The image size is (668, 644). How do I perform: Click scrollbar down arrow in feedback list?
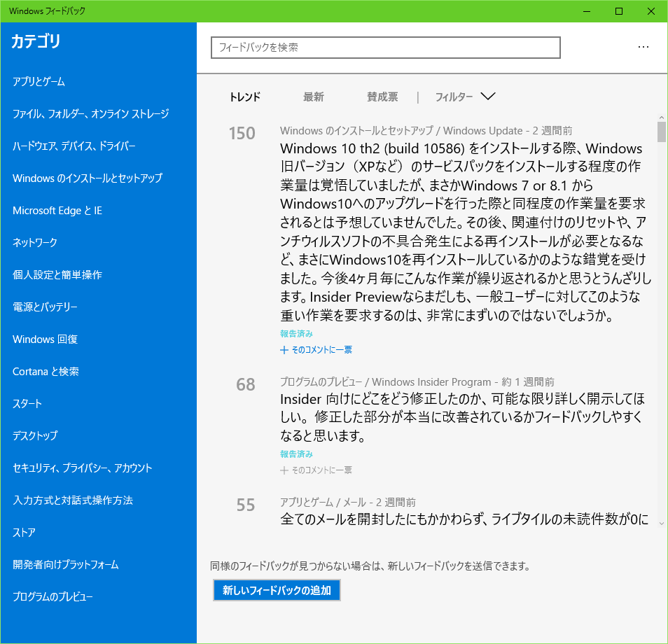[661, 524]
